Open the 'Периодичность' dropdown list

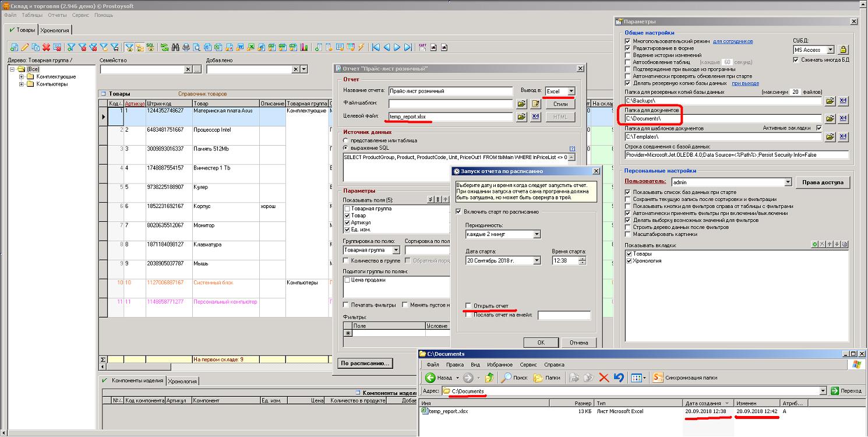537,234
